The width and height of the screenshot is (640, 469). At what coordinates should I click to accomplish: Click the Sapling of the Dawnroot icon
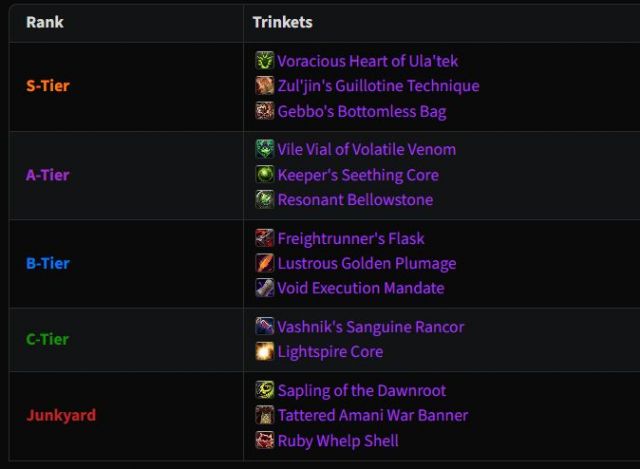(264, 390)
